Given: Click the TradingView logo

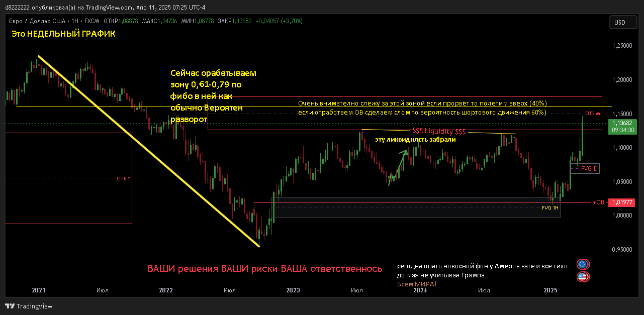Looking at the screenshot, I should pyautogui.click(x=29, y=306).
